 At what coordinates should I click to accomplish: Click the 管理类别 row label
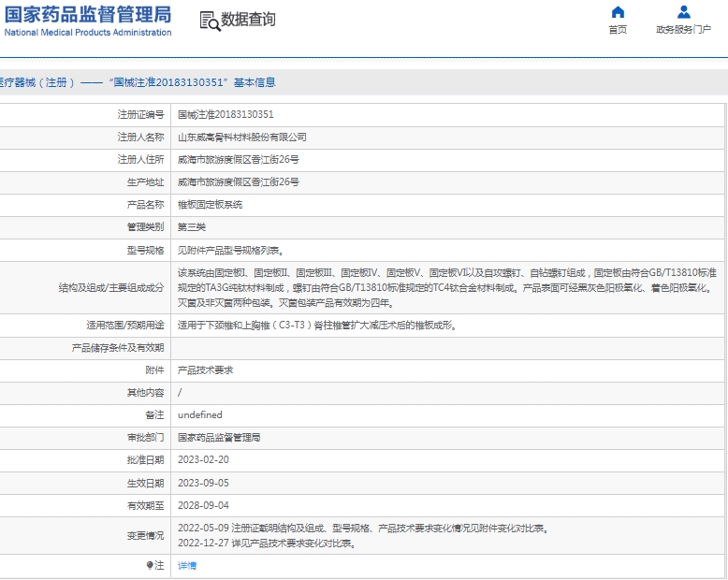pos(145,227)
